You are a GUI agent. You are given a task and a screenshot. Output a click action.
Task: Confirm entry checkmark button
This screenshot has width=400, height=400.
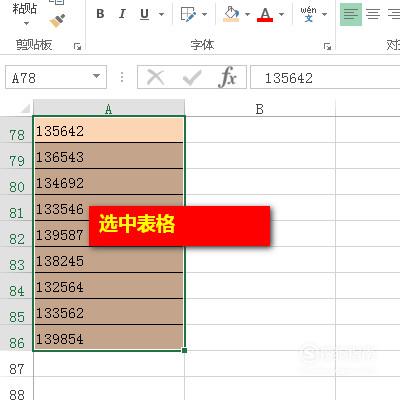coord(192,77)
